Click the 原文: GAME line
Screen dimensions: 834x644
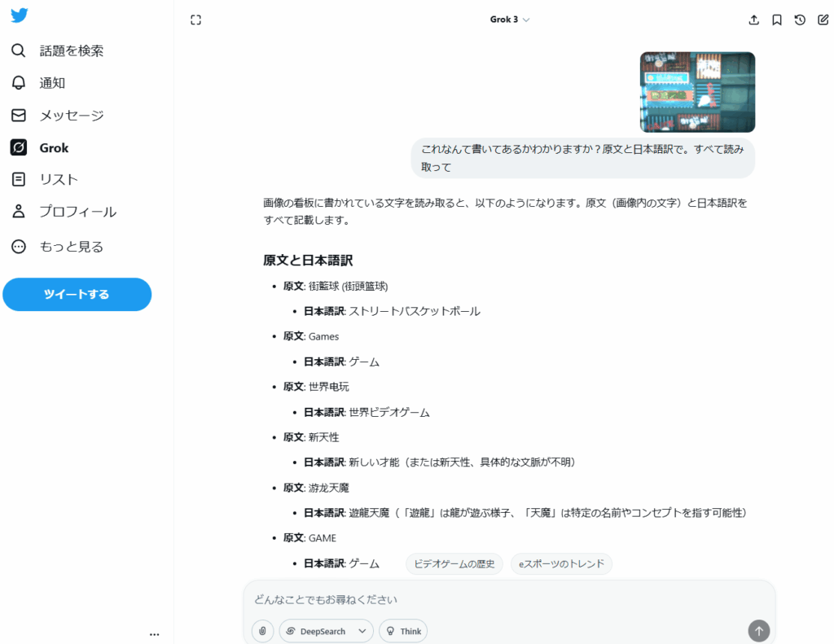click(309, 537)
